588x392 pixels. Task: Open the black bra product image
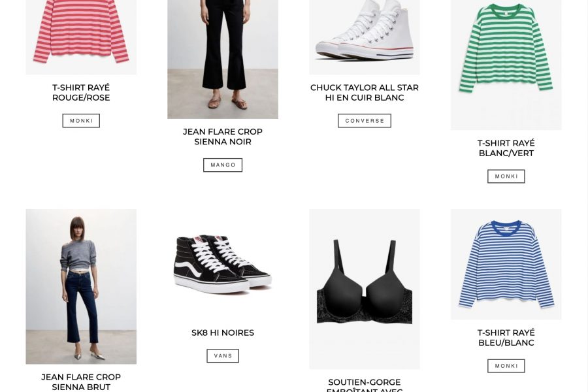365,289
